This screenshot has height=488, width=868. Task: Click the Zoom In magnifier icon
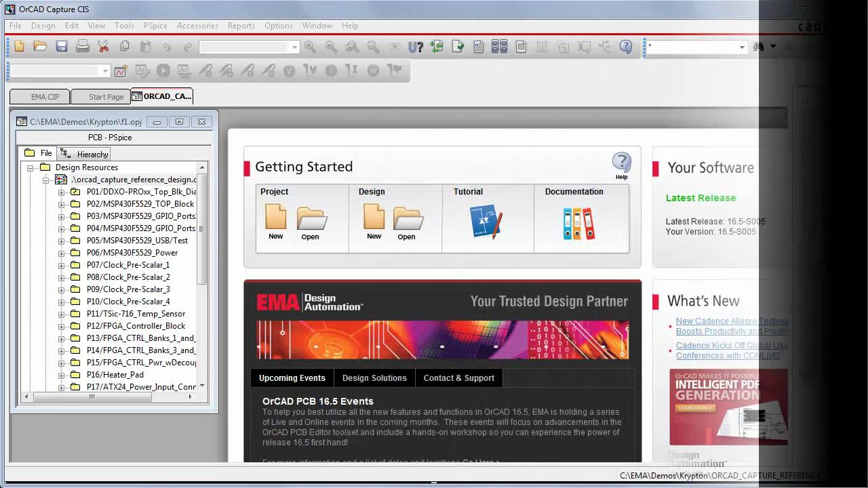(x=310, y=47)
